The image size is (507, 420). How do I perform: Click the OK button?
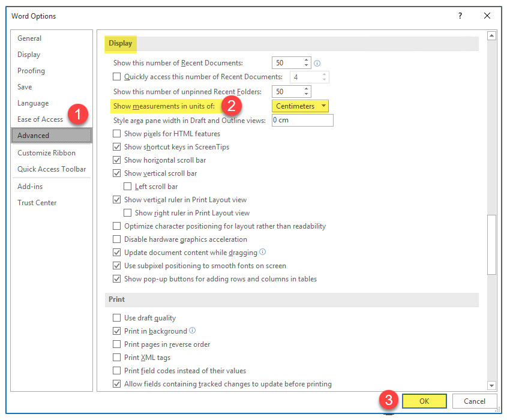(424, 401)
